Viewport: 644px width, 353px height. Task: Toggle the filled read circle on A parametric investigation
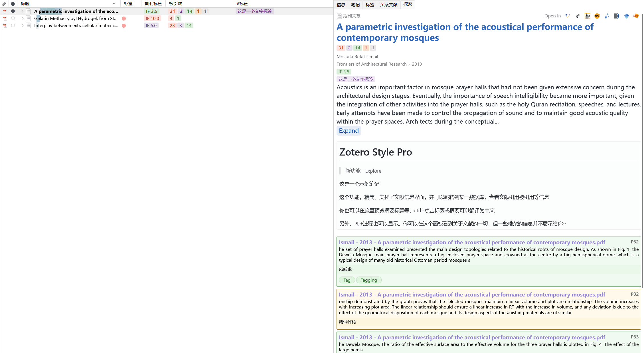(x=13, y=11)
